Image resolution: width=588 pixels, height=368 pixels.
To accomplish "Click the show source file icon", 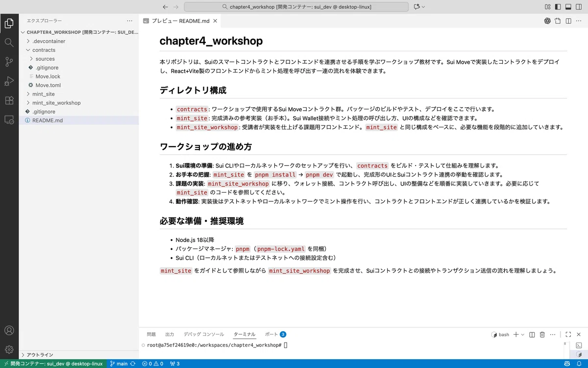I will point(558,21).
